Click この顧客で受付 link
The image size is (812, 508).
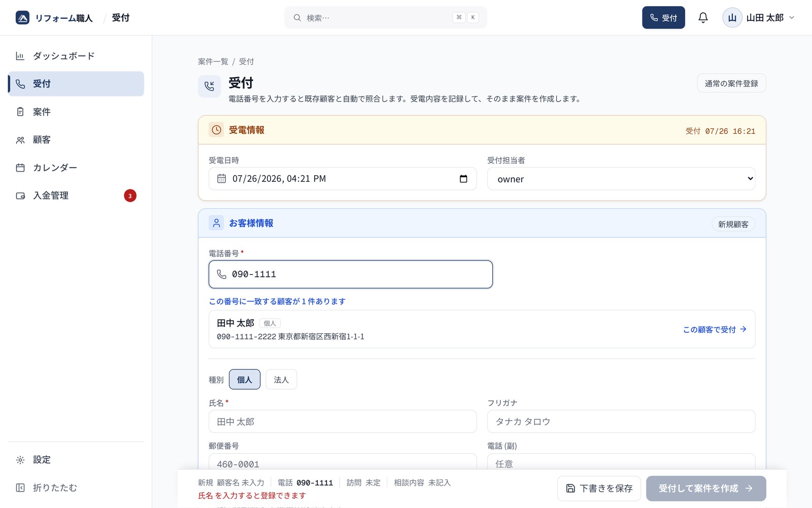pos(715,329)
